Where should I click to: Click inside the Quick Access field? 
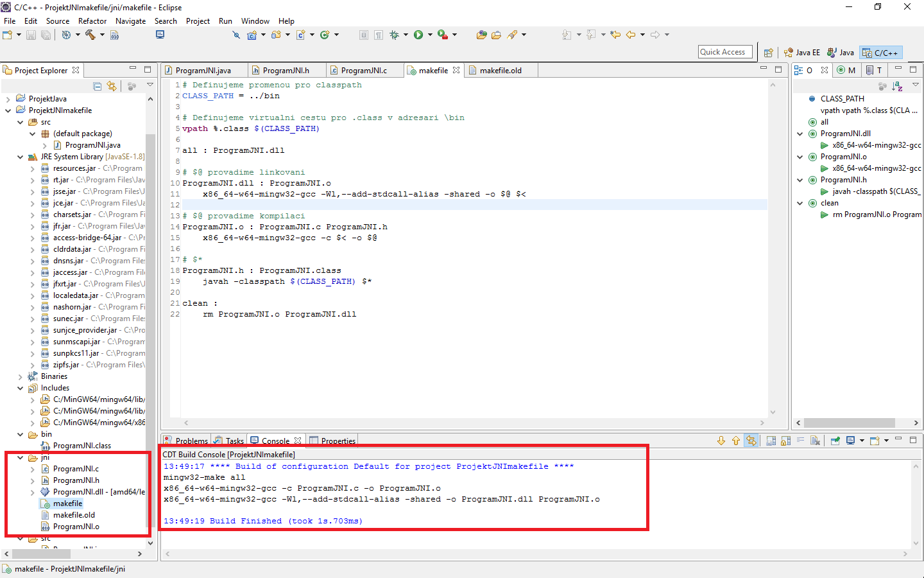[725, 52]
